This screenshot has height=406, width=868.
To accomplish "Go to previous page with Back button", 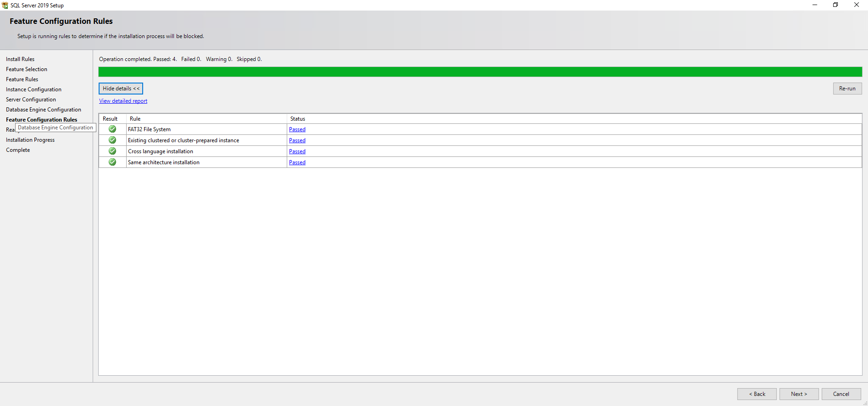I will pos(757,394).
